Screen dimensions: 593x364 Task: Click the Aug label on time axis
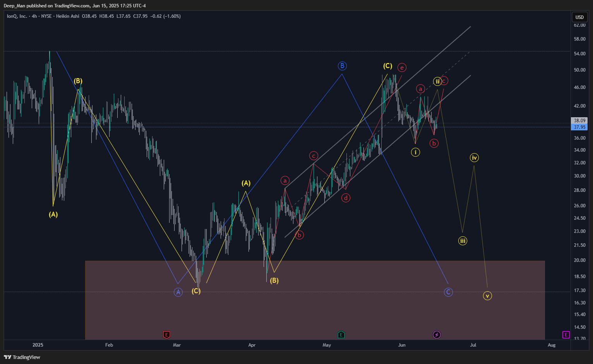tap(552, 345)
